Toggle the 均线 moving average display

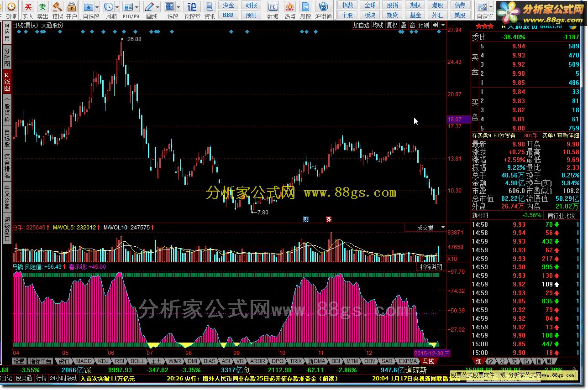(x=378, y=25)
